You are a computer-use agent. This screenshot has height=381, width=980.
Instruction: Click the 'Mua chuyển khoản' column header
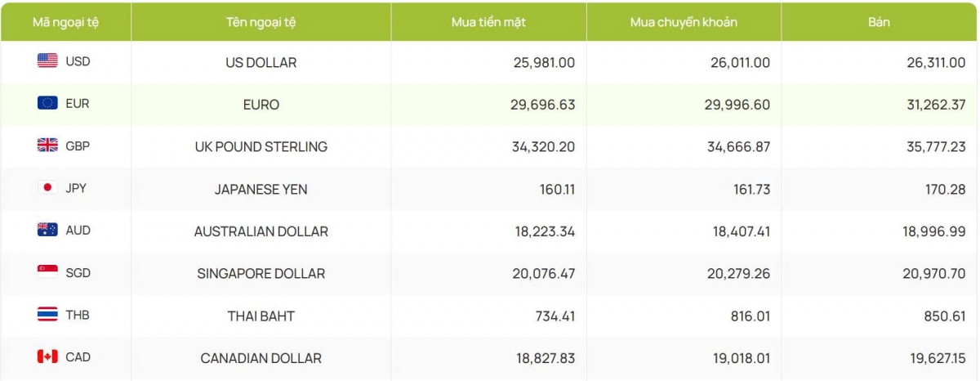(x=684, y=22)
